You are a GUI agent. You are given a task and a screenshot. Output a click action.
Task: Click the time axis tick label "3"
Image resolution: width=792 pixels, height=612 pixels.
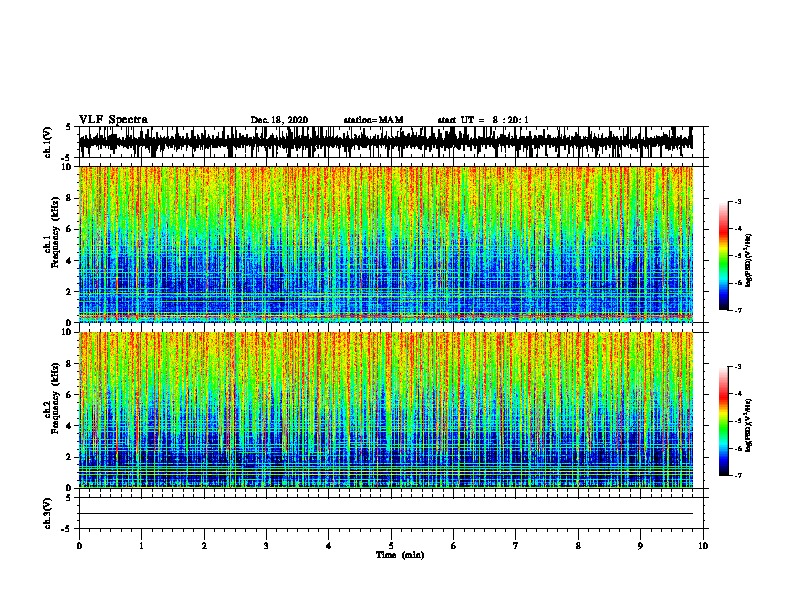pos(266,546)
